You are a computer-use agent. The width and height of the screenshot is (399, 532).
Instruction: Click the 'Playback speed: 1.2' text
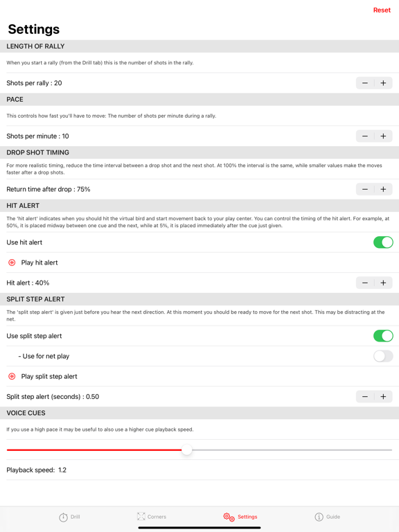pos(36,470)
